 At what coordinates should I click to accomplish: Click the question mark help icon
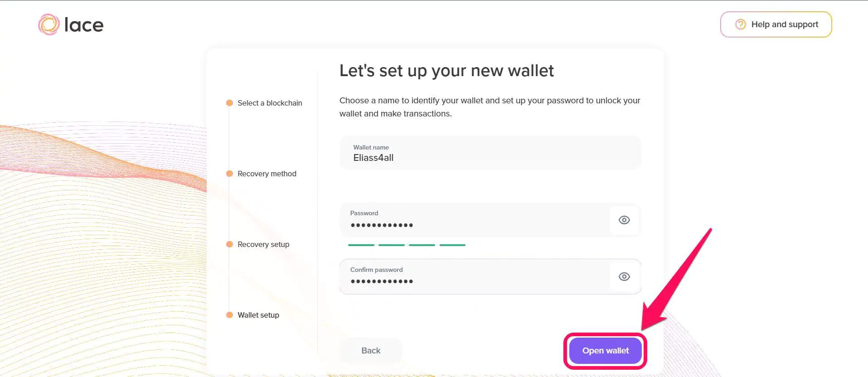[x=740, y=24]
